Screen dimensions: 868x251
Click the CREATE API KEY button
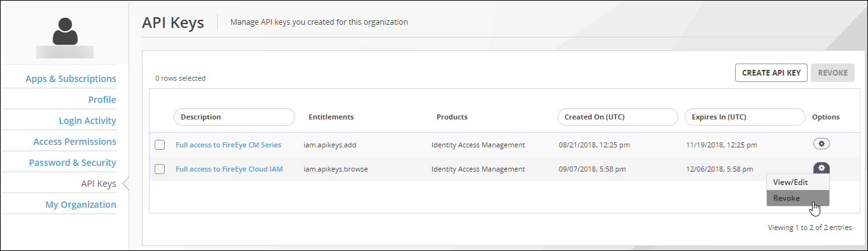[771, 72]
